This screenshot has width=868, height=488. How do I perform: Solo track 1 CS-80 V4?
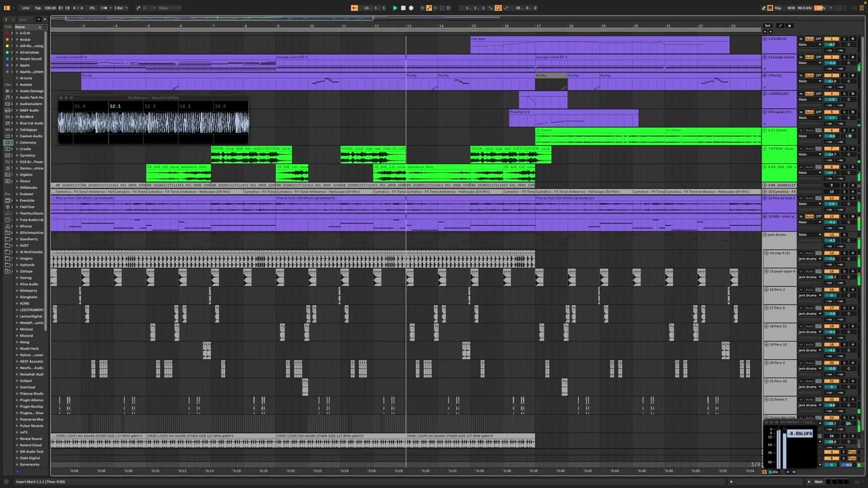tap(844, 39)
